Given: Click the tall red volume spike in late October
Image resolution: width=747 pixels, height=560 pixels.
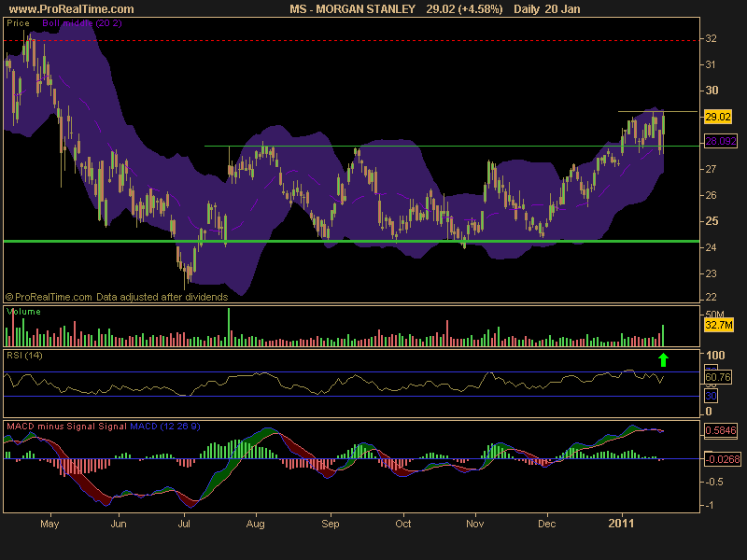Looking at the screenshot, I should pos(447,333).
